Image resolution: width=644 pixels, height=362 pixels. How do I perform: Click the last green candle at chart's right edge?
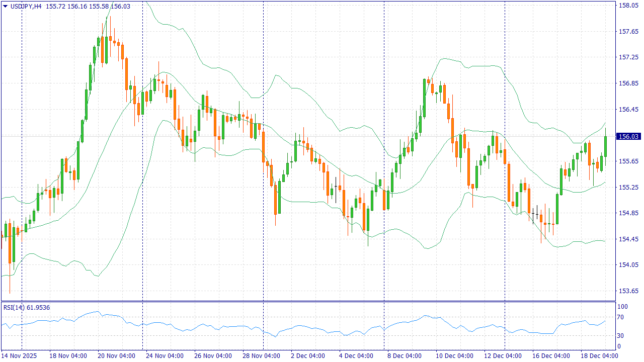pos(605,146)
